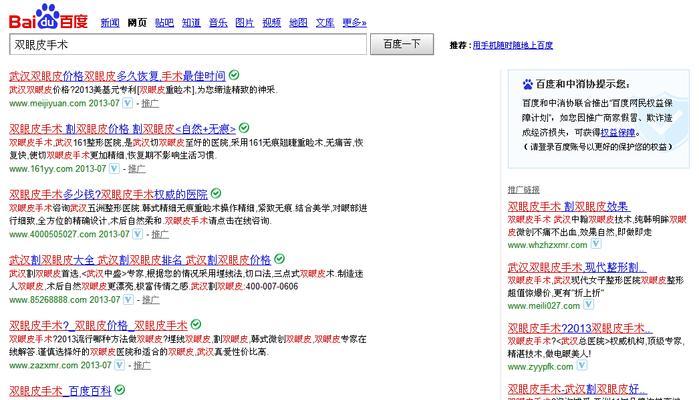Open the 新闻 tab
699x400 pixels.
pos(110,22)
